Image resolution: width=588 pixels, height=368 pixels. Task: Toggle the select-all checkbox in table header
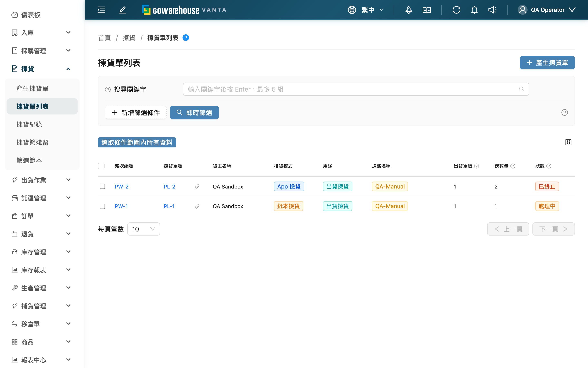[x=101, y=166]
